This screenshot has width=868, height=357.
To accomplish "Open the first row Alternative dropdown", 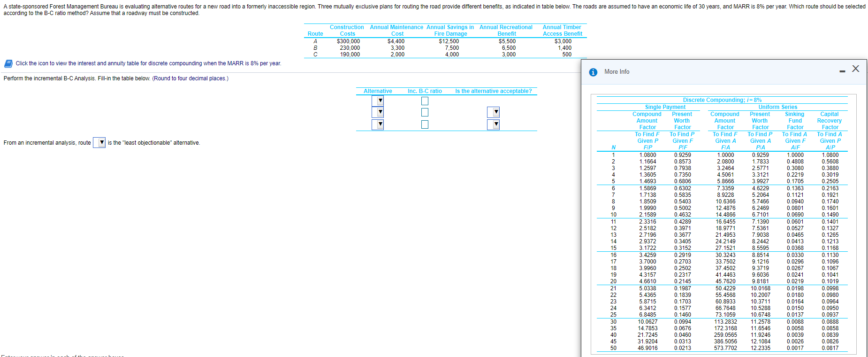I will 378,101.
